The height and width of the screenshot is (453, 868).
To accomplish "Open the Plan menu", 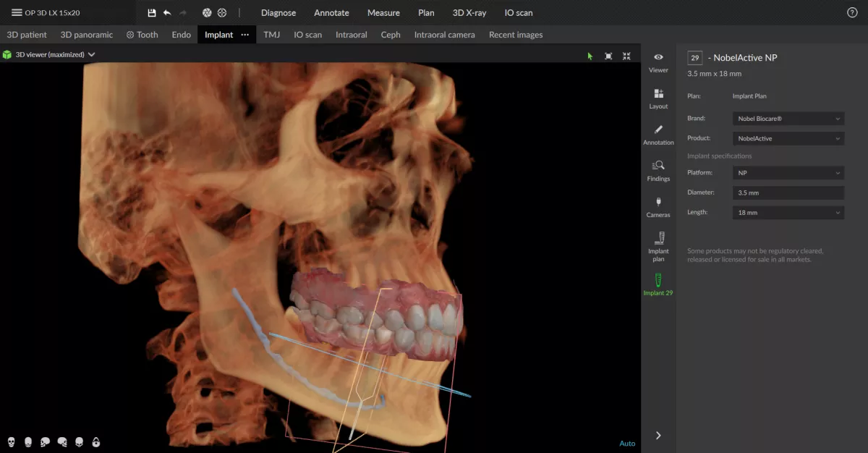I will coord(426,13).
